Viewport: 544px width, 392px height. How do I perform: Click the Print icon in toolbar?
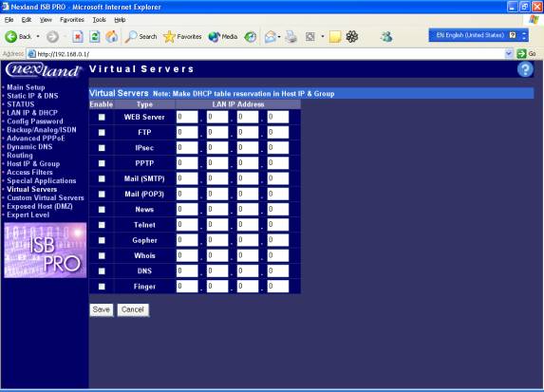pyautogui.click(x=291, y=36)
